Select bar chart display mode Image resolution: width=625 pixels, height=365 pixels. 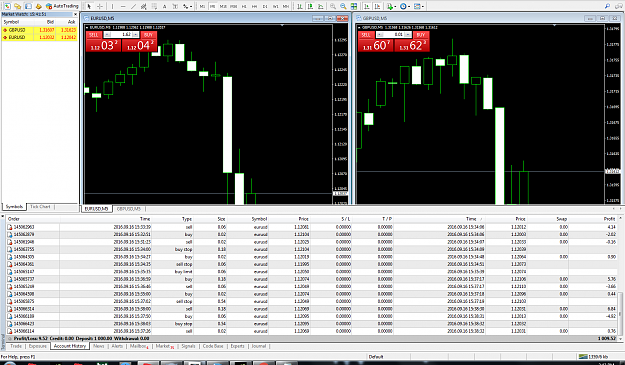click(x=299, y=6)
